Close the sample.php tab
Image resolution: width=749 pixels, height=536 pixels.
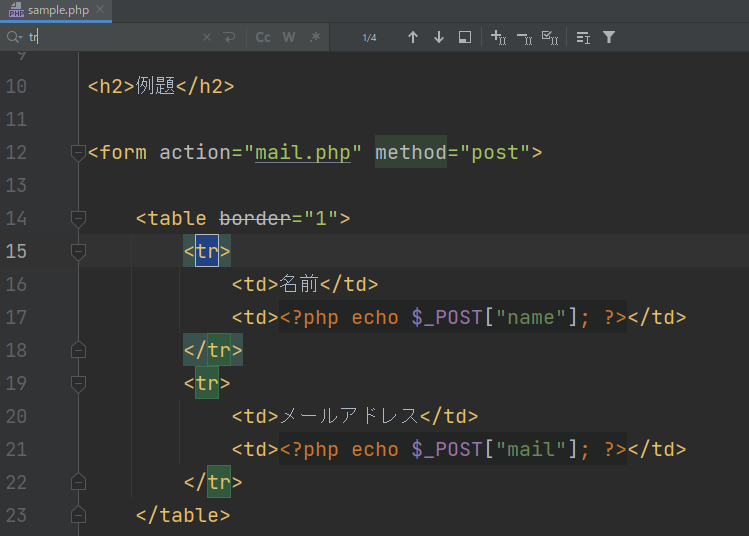100,9
